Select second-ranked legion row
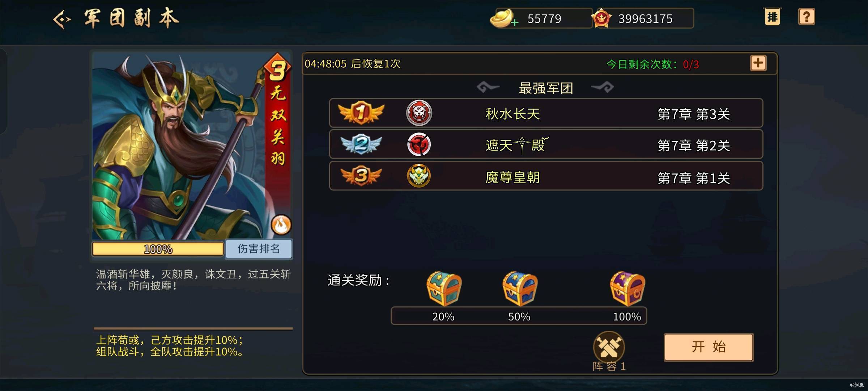Screen dimensions: 868x391 click(546, 144)
